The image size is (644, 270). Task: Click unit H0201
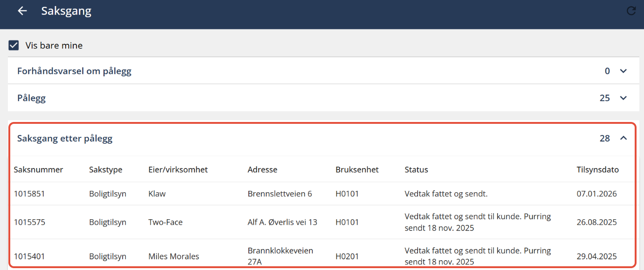(347, 256)
